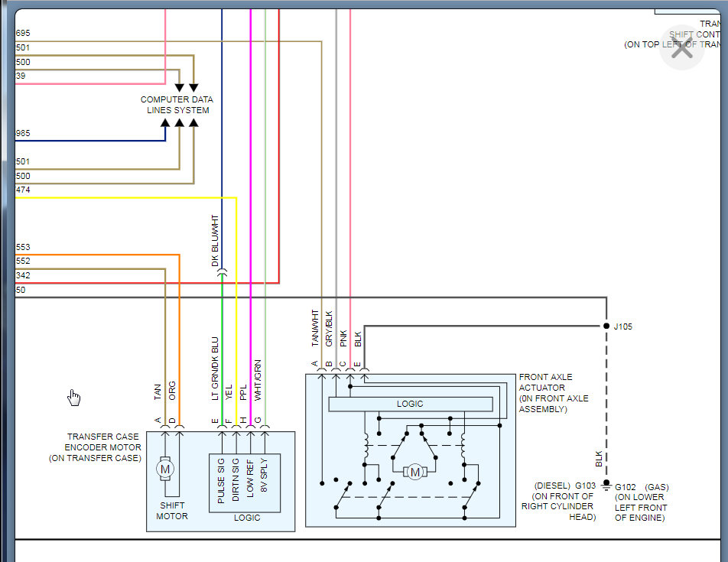Click the LT GRN/DK BLU wire label

(215, 369)
